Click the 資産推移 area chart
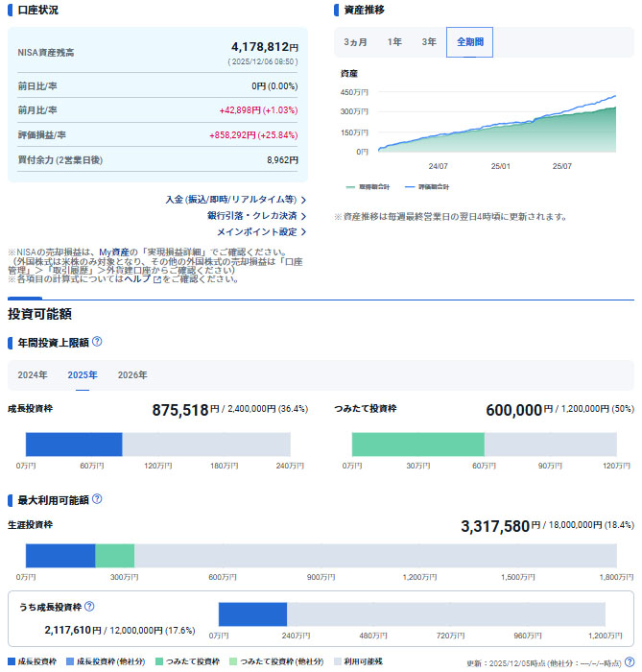Screen dimensions: 642x672 click(x=494, y=125)
